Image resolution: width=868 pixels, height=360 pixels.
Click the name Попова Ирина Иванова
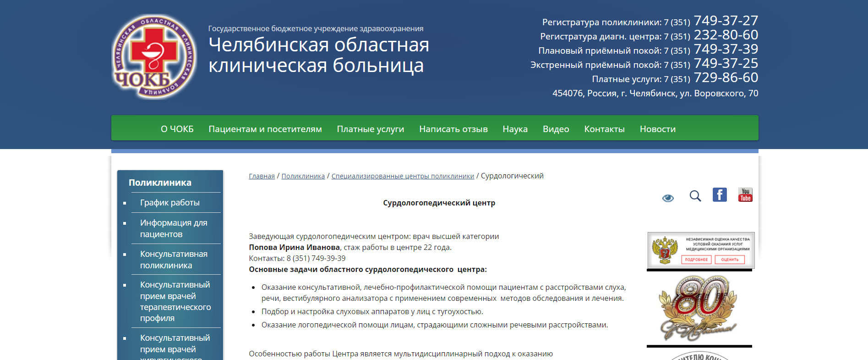click(295, 248)
